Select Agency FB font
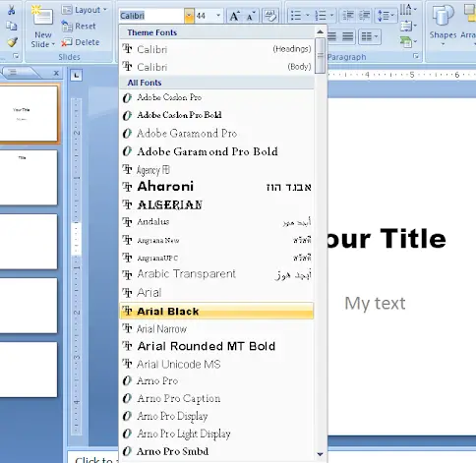The image size is (476, 463). 216,170
